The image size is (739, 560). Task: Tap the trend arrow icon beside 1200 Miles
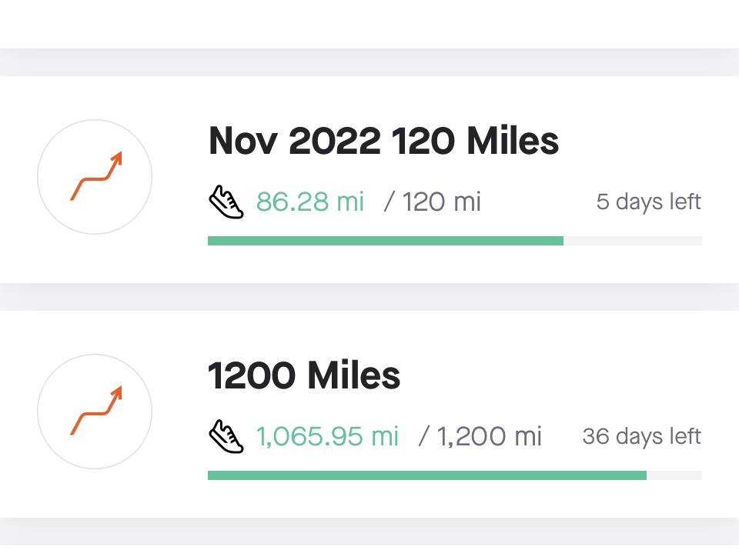point(95,412)
